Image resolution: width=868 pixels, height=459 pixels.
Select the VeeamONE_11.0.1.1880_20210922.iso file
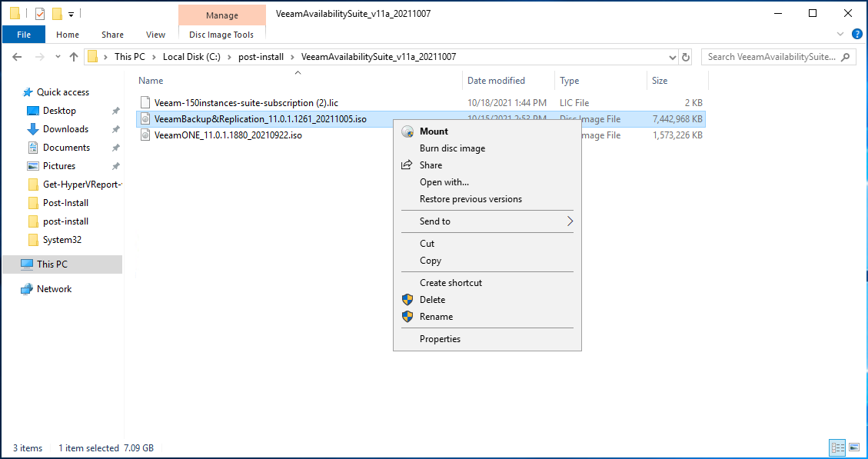[x=228, y=135]
